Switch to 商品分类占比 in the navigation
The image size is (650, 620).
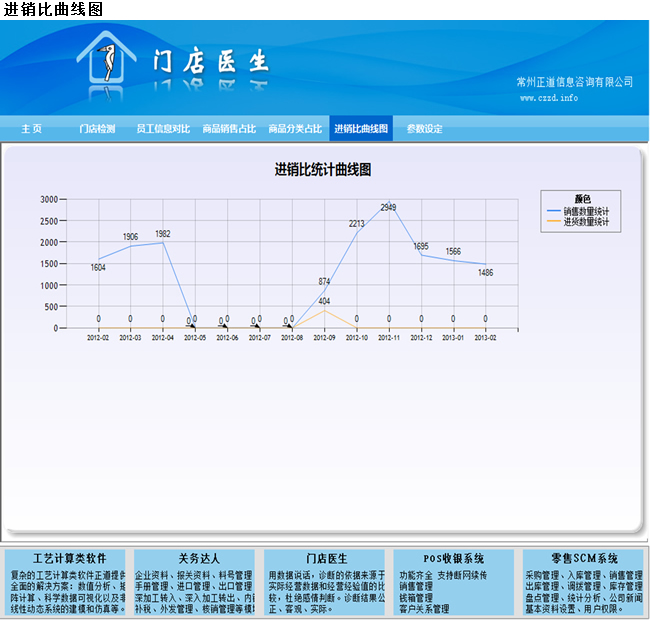pos(295,129)
